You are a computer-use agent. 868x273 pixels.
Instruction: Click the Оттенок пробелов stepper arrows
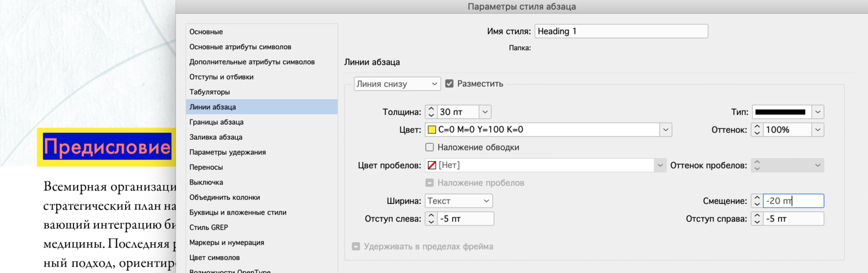[x=757, y=165]
